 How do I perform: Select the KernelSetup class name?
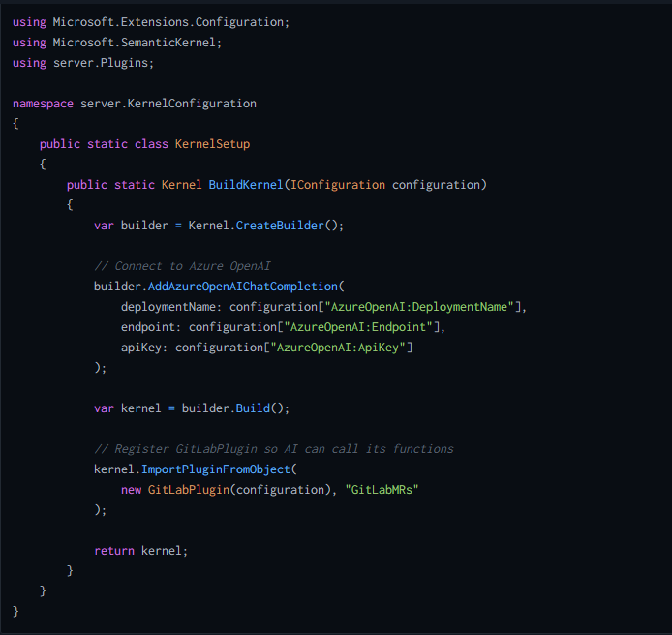[212, 143]
